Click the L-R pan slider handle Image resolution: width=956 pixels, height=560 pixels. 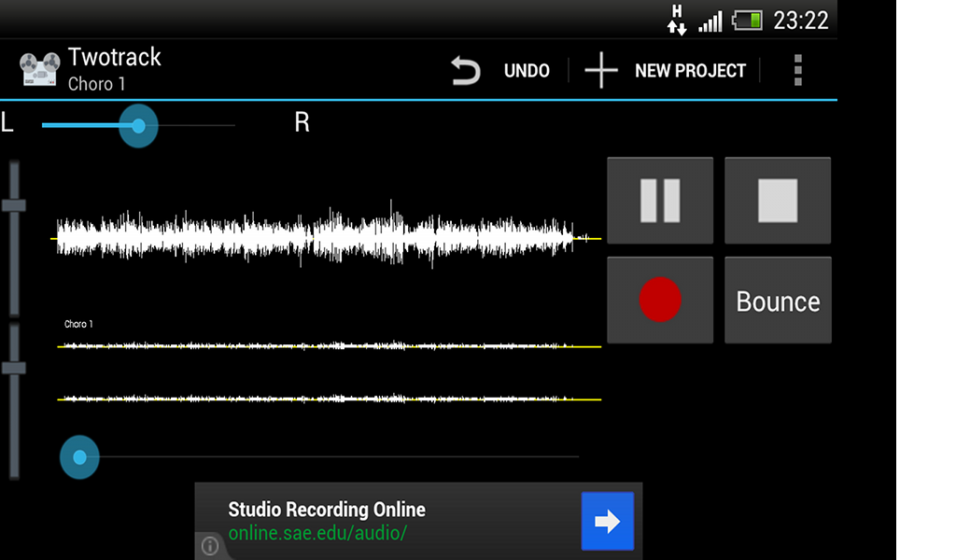click(138, 125)
